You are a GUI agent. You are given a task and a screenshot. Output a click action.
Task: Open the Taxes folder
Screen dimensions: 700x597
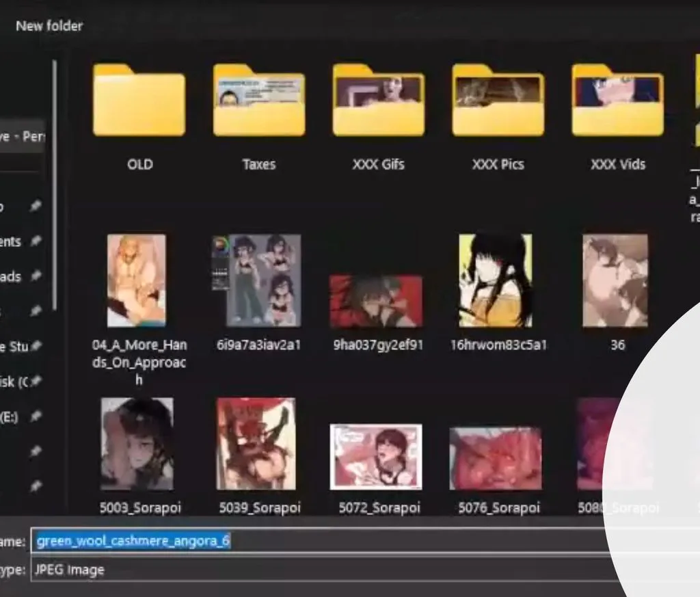point(259,117)
